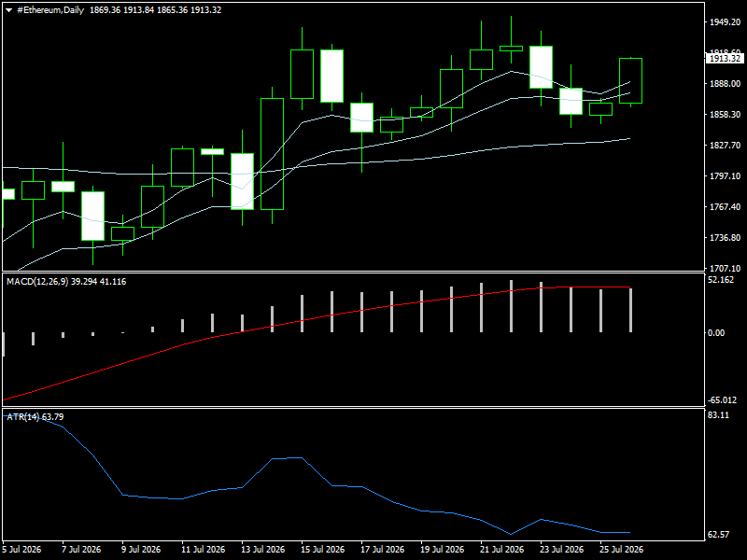Click the boxed current price 1913.32 on the price axis
The height and width of the screenshot is (560, 747).
[725, 59]
